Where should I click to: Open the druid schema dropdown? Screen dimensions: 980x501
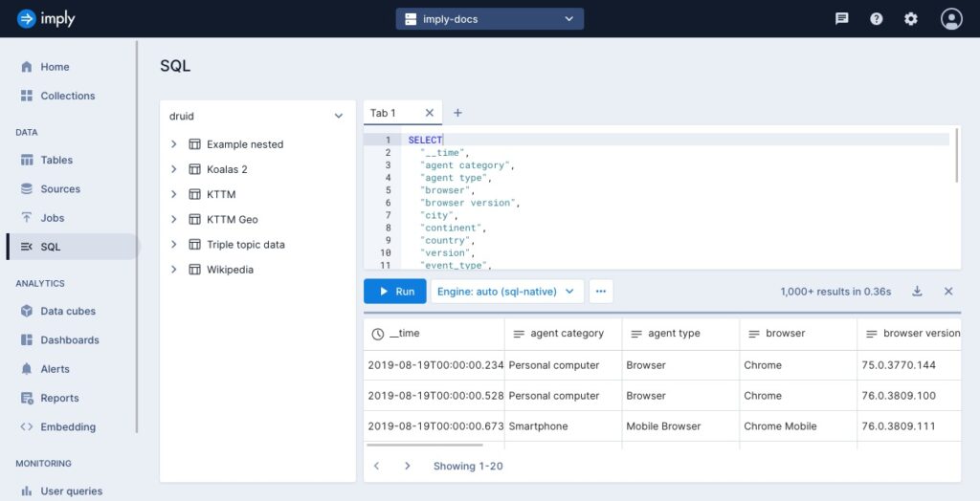pyautogui.click(x=256, y=117)
